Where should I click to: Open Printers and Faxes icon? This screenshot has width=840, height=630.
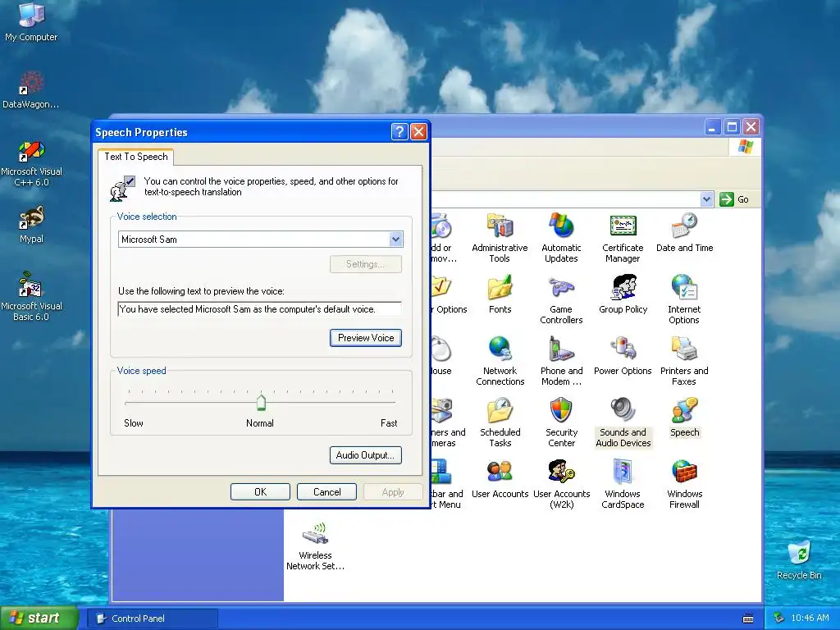(684, 361)
